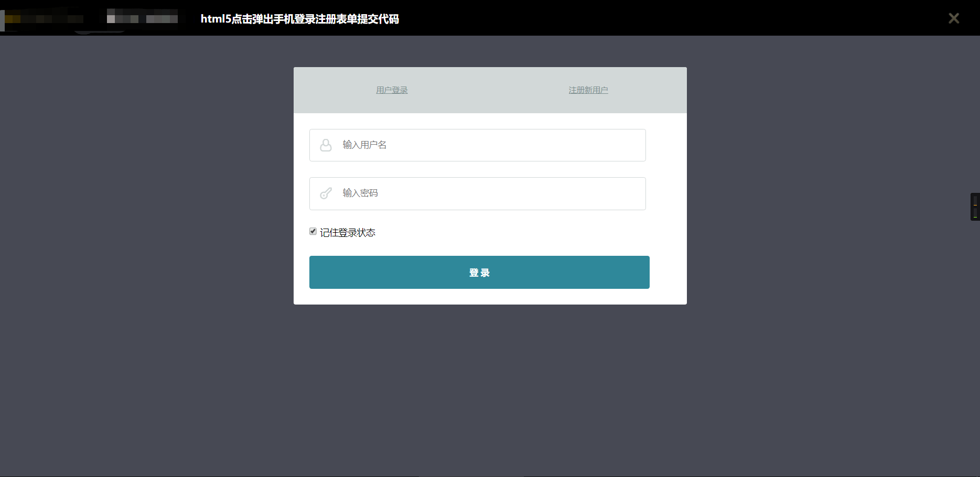
Task: Click the 用户登录 underlined link text
Action: (392, 90)
